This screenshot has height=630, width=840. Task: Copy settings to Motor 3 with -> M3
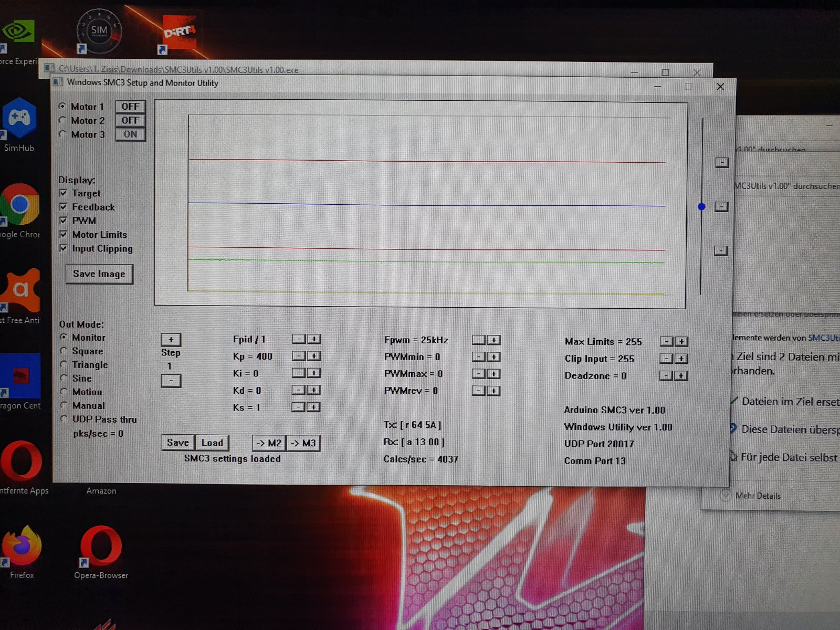pyautogui.click(x=303, y=443)
